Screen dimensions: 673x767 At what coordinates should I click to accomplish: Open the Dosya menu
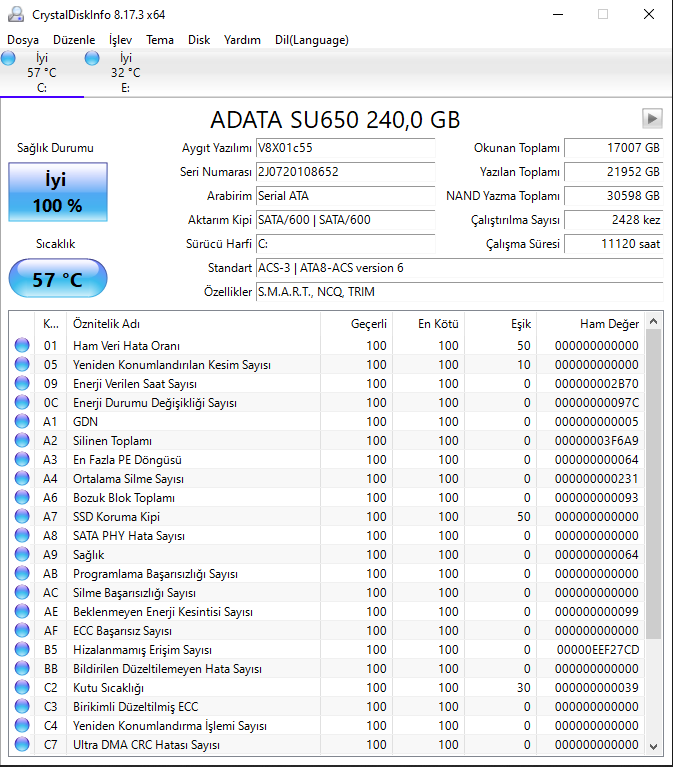pyautogui.click(x=22, y=40)
